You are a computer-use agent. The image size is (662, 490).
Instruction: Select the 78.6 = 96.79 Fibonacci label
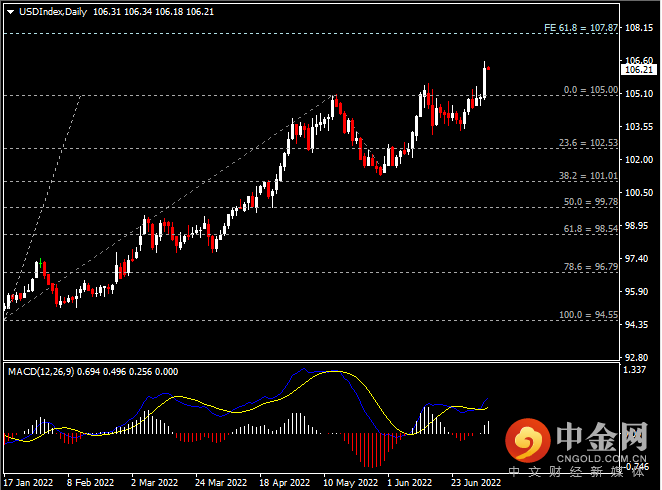(591, 267)
